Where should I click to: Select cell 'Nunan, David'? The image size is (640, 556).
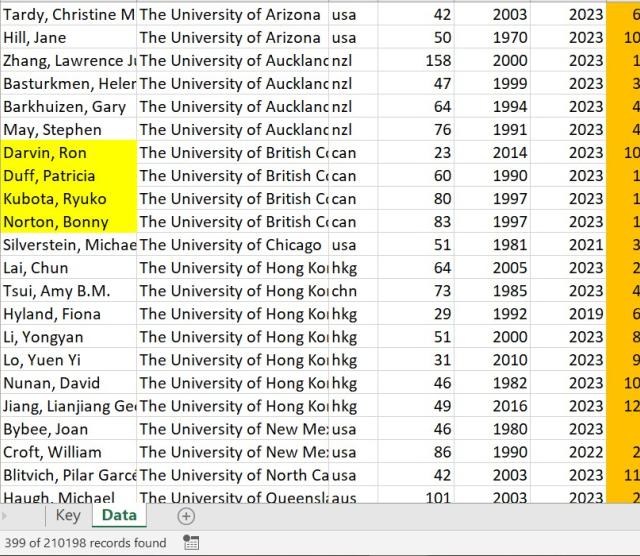pos(69,383)
